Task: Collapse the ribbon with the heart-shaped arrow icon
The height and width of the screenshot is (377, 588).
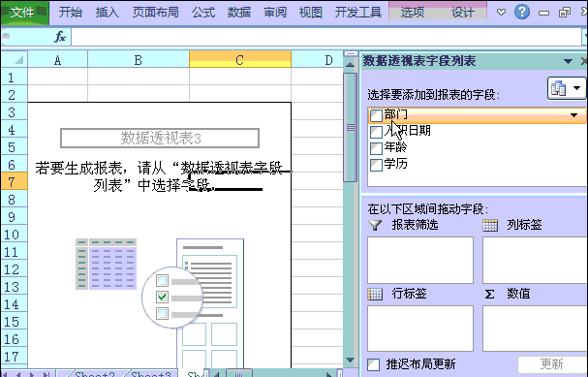Action: click(x=501, y=12)
